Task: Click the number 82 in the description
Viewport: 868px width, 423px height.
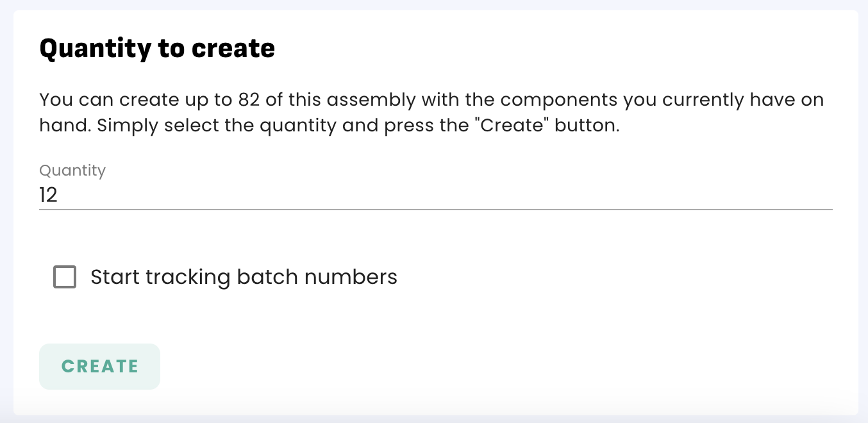Action: [250, 100]
